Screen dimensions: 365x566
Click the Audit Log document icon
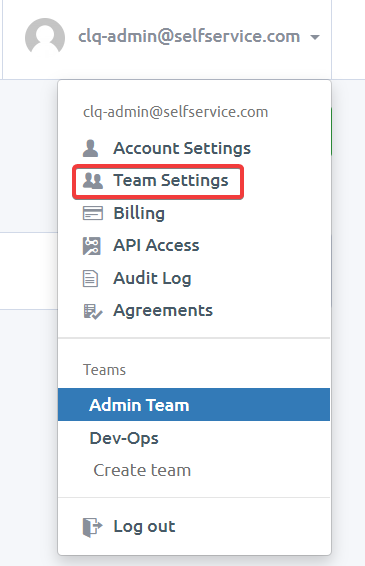point(90,278)
